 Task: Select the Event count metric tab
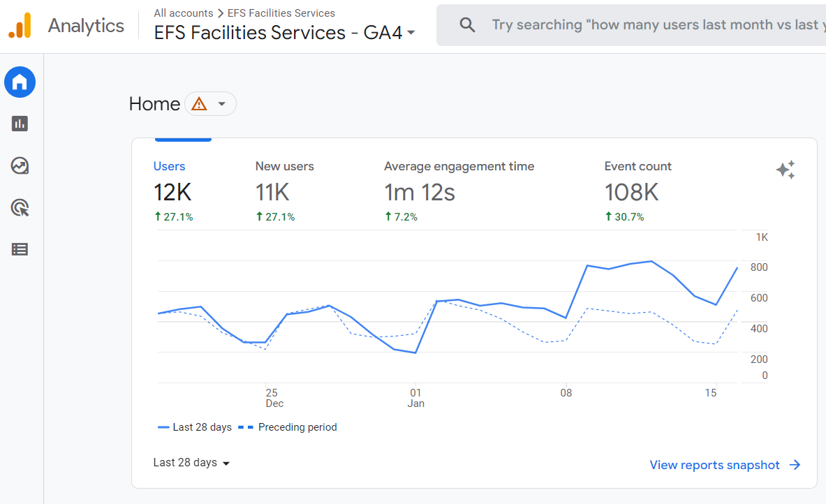click(638, 192)
